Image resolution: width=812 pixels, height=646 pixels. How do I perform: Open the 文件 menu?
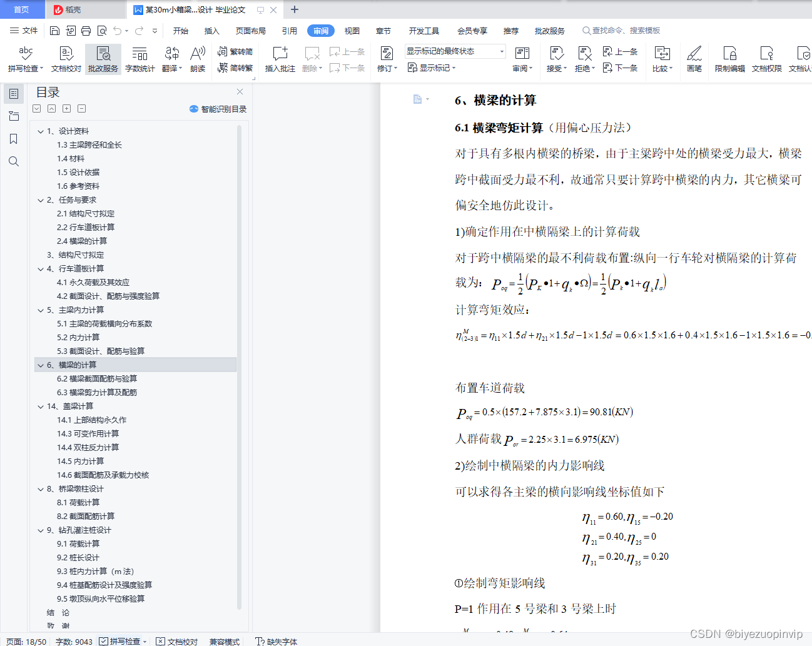click(x=24, y=31)
